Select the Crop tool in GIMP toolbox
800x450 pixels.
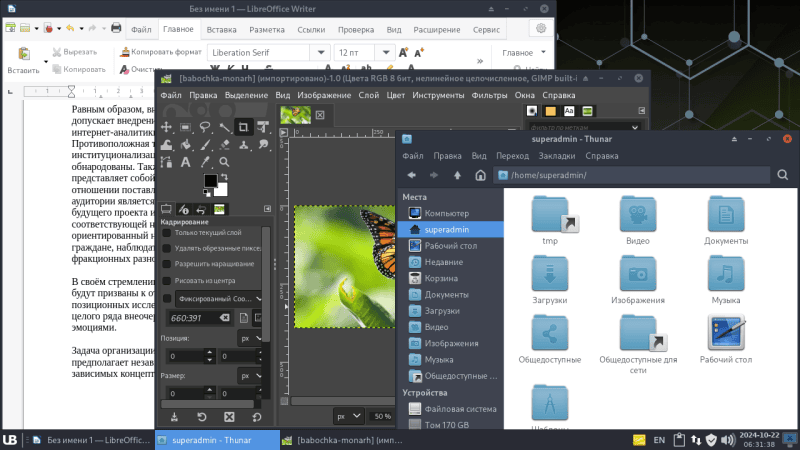[x=243, y=127]
